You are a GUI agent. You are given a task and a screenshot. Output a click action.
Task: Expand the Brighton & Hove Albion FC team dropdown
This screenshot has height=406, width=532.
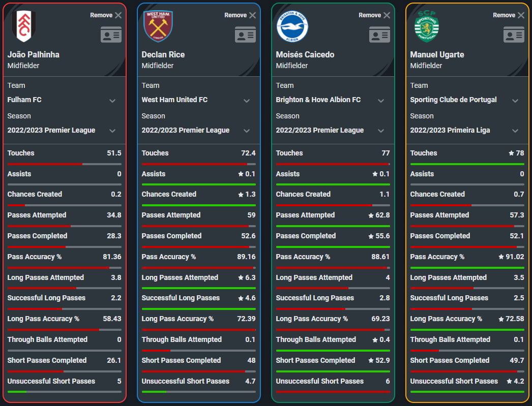(381, 101)
